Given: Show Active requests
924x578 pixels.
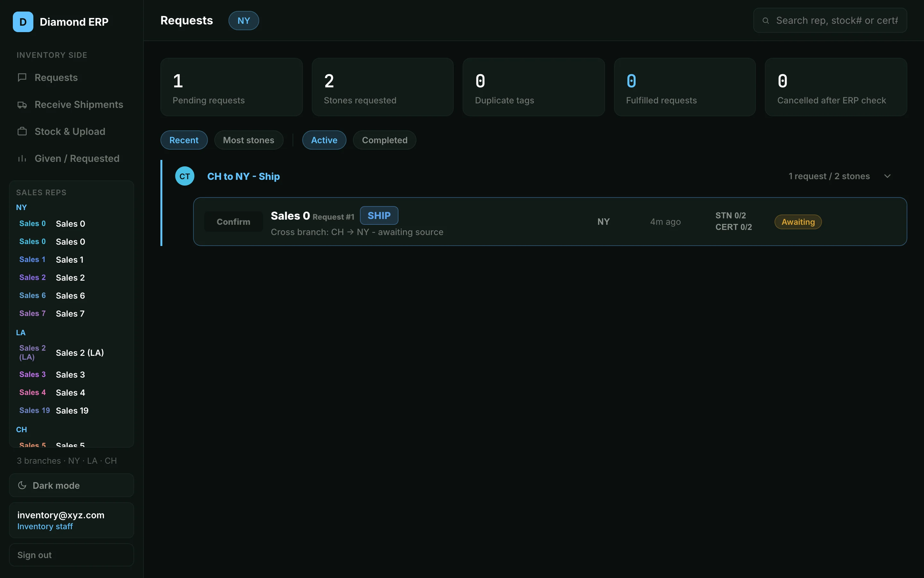Looking at the screenshot, I should coord(324,140).
